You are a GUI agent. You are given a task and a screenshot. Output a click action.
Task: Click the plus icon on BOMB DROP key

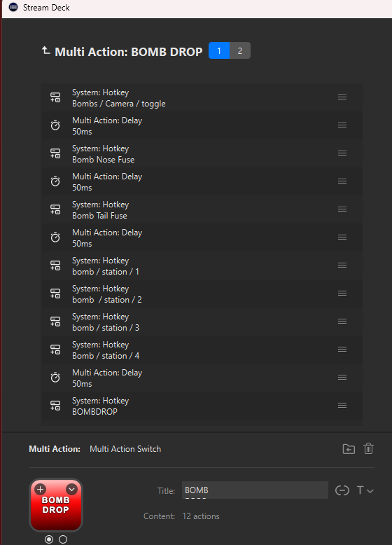pyautogui.click(x=41, y=490)
